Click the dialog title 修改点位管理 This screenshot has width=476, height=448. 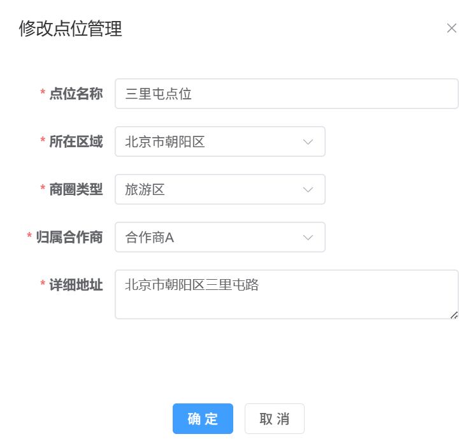[70, 29]
